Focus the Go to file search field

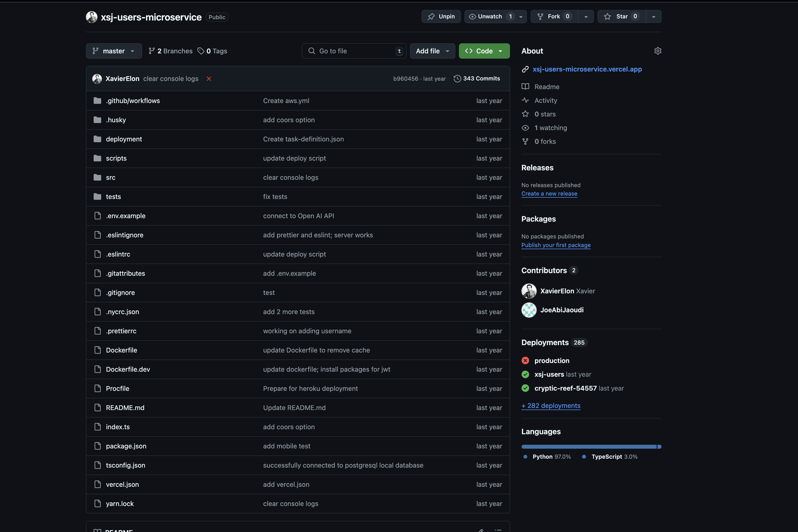pos(354,51)
